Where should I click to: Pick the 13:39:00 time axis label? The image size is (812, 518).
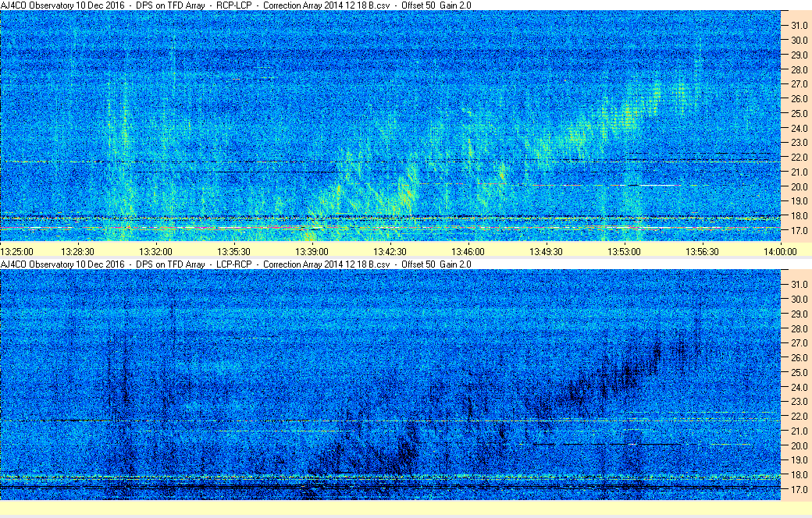coord(312,251)
